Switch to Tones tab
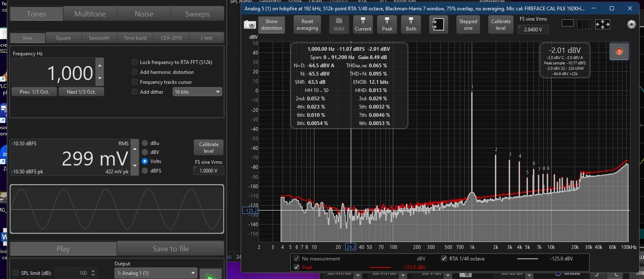The height and width of the screenshot is (279, 644). [36, 14]
